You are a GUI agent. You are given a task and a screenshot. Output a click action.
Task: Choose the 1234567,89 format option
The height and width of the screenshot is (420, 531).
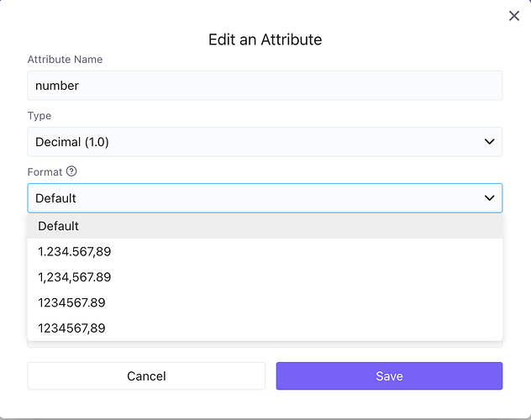pyautogui.click(x=71, y=328)
